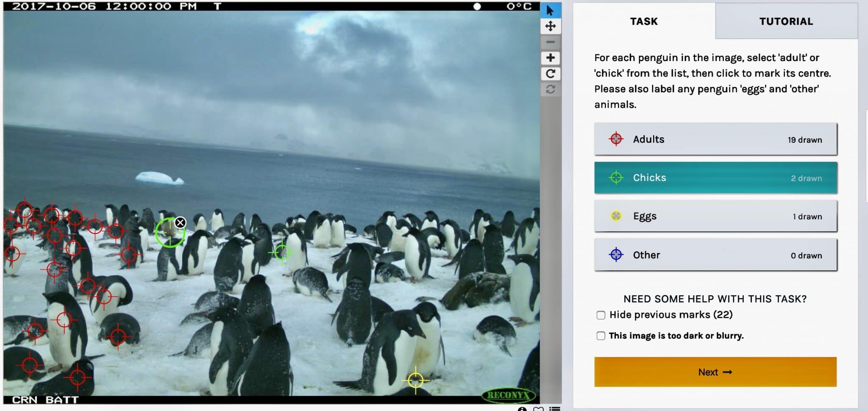
Task: Click the NEED SOME HELP WITH THIS TASK text
Action: click(715, 299)
